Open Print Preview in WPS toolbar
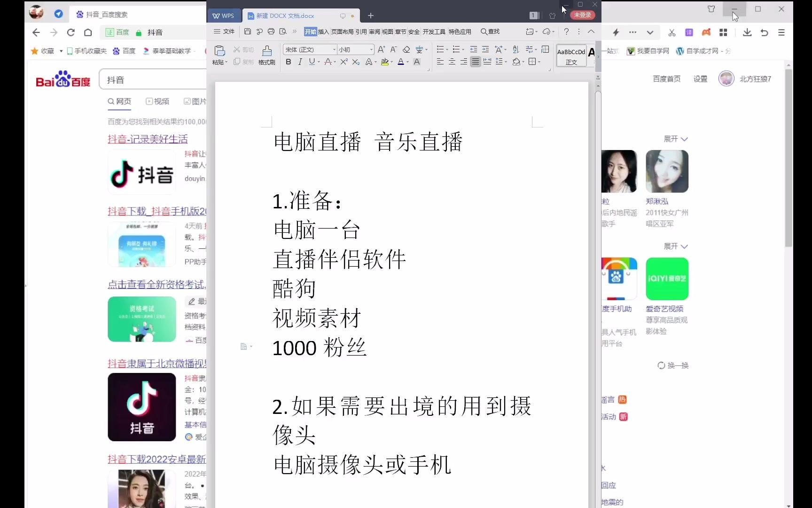The height and width of the screenshot is (508, 812). (x=283, y=32)
